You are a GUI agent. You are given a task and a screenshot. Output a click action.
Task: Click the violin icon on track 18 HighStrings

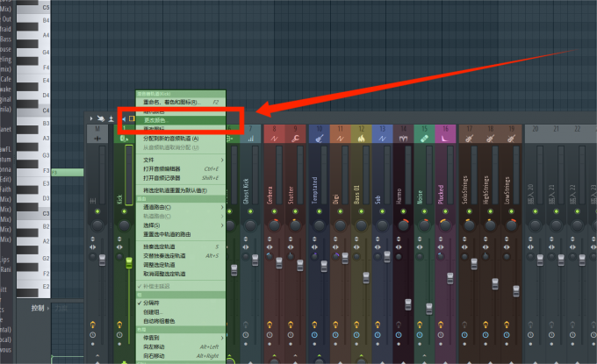[491, 139]
